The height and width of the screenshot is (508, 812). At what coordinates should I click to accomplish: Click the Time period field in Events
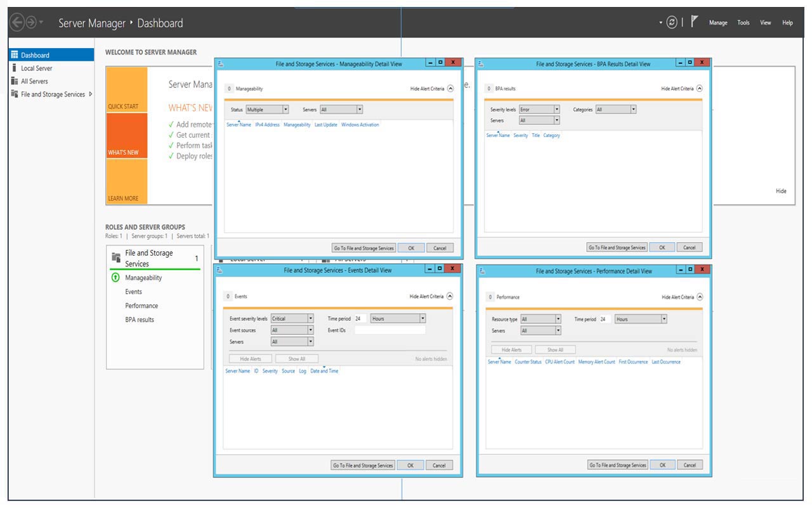pos(360,318)
